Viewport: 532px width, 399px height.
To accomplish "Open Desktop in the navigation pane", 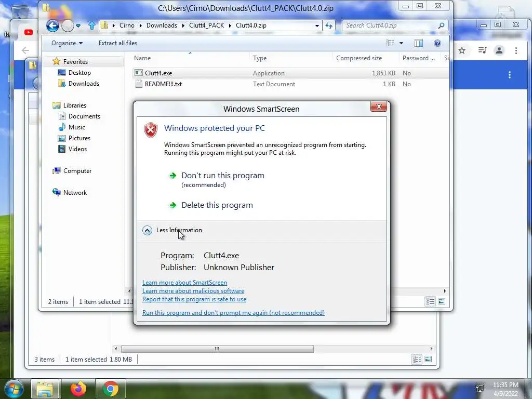I will (79, 73).
